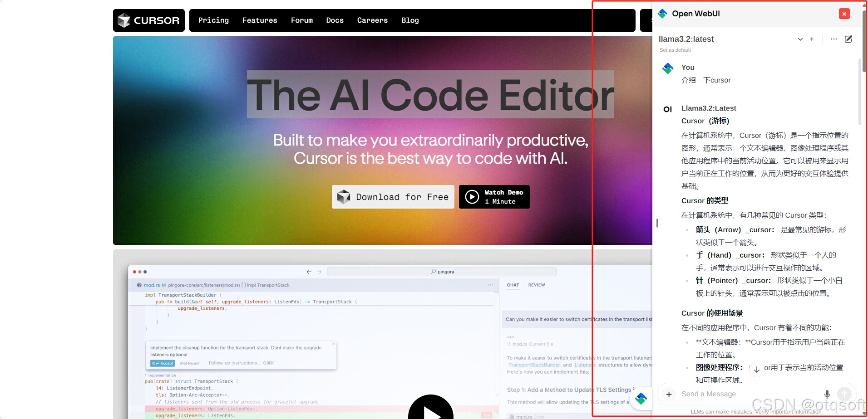Open the Careers page

[x=372, y=20]
